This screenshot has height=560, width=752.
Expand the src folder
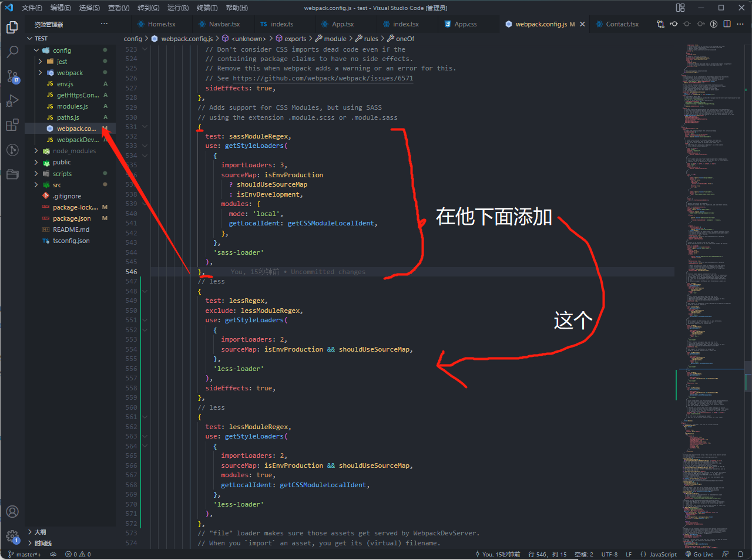36,185
